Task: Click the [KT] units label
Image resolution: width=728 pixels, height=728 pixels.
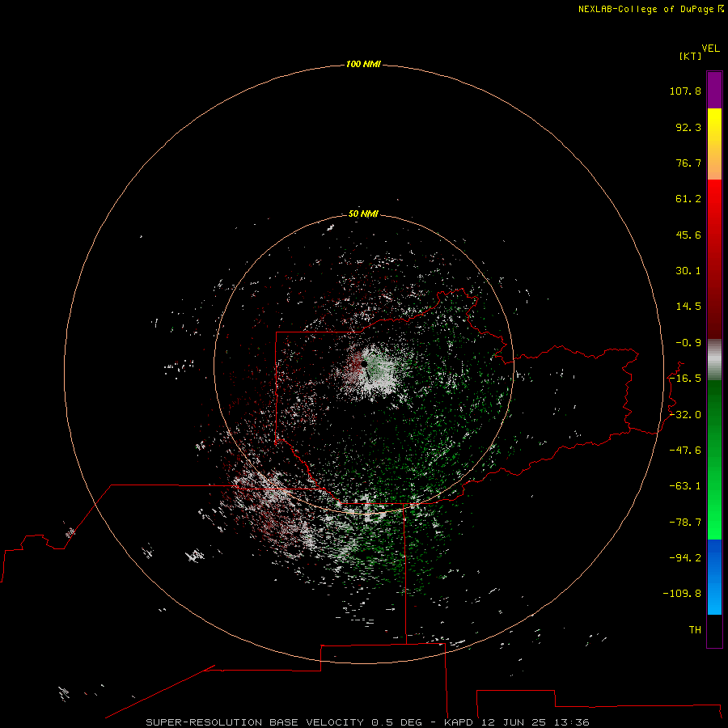Action: [x=690, y=56]
